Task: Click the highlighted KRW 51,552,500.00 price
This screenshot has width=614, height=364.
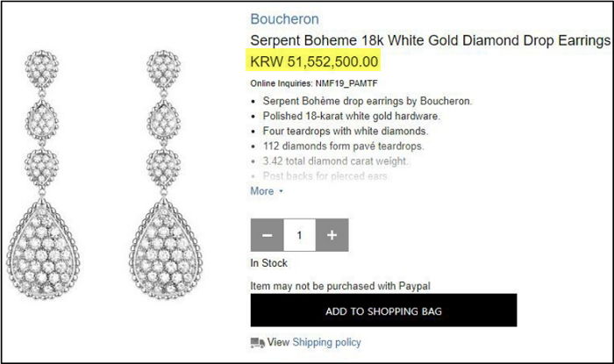Action: 314,62
